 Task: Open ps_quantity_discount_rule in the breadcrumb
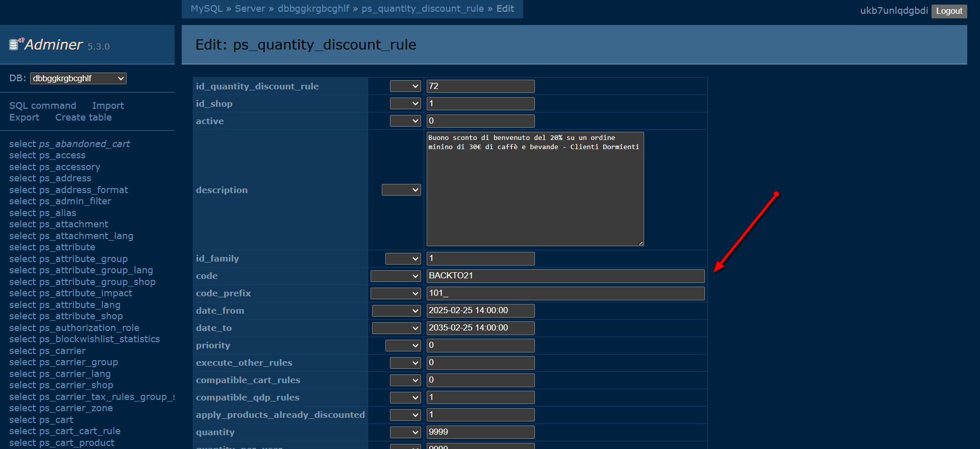pyautogui.click(x=423, y=9)
